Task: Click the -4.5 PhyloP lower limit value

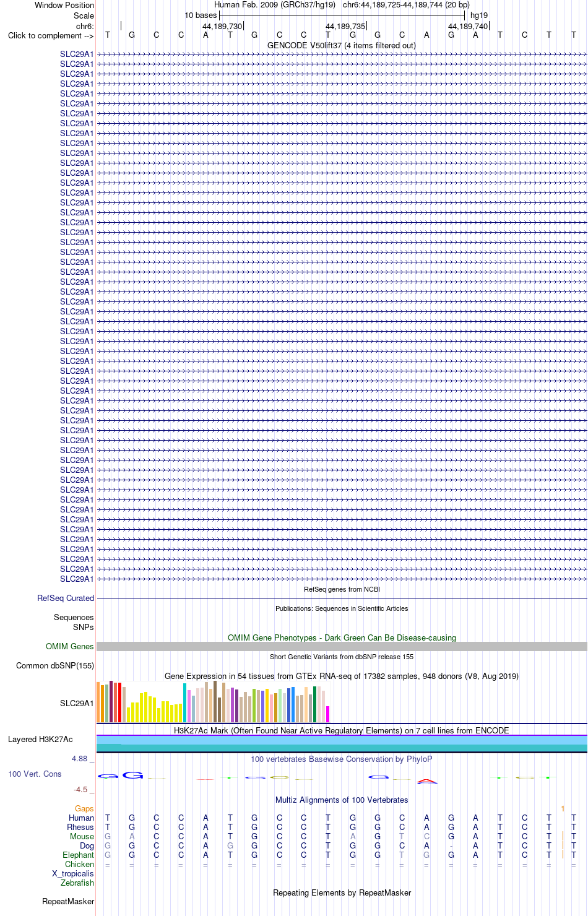Action: [x=80, y=789]
